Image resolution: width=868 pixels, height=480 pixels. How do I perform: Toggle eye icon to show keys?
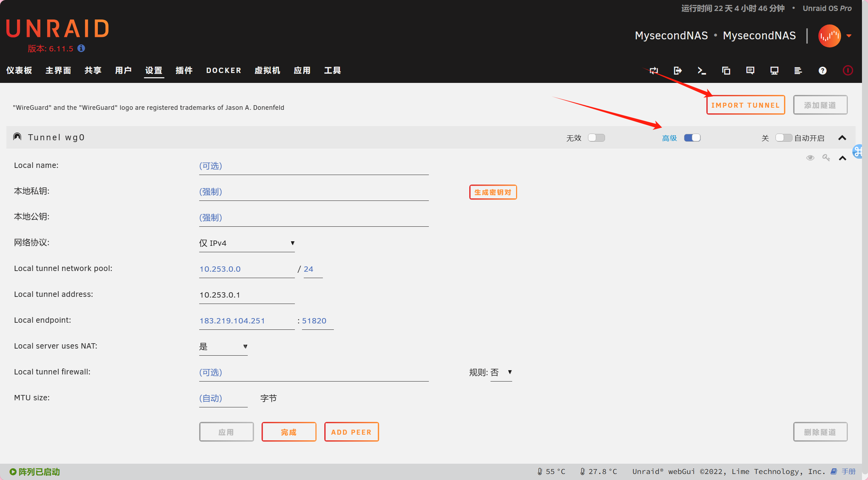tap(810, 158)
